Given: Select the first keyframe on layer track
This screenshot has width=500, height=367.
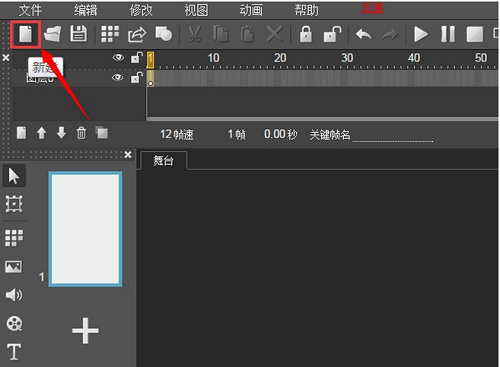Looking at the screenshot, I should (150, 79).
